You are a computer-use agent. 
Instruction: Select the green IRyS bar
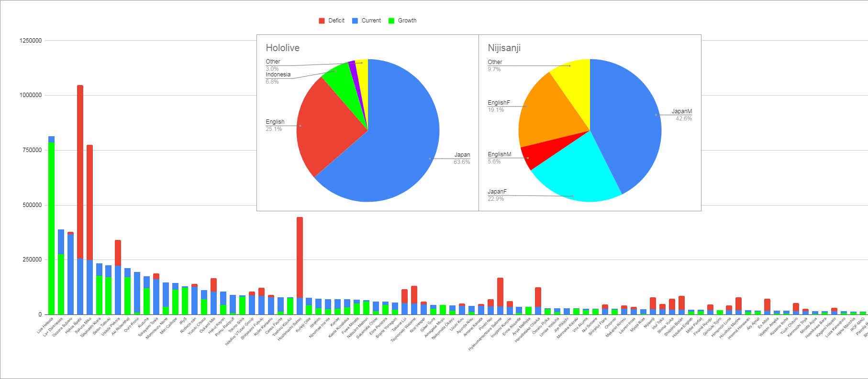[x=185, y=301]
